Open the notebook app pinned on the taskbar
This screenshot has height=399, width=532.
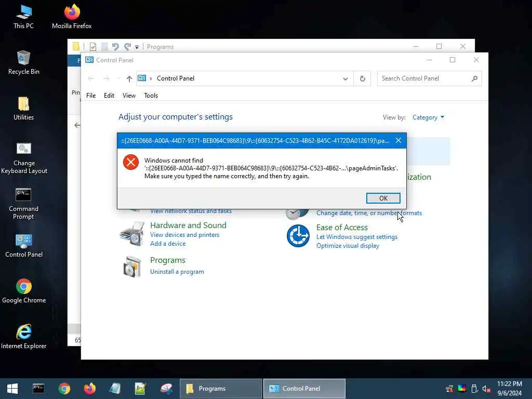point(115,389)
